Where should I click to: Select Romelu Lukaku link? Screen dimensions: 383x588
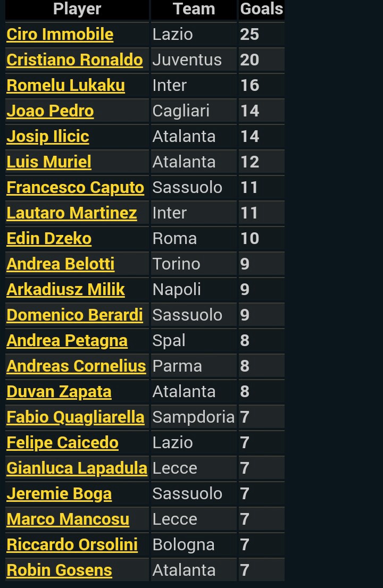tap(65, 86)
